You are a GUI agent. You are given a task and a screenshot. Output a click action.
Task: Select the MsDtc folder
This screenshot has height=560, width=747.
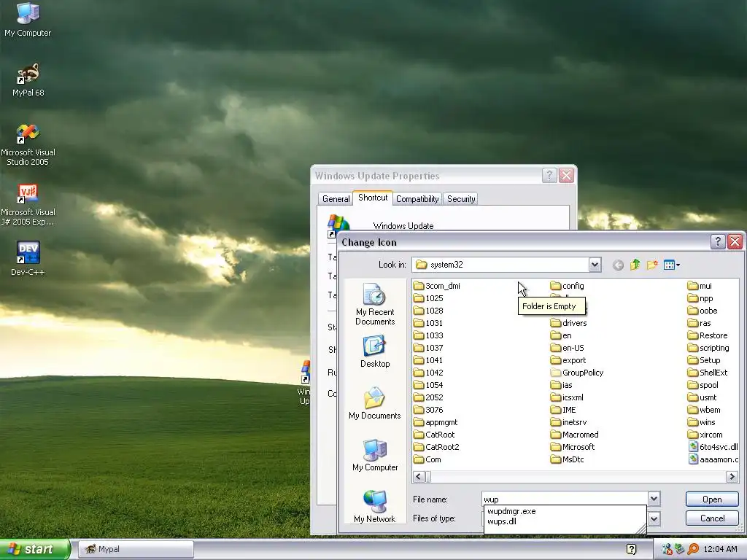567,459
